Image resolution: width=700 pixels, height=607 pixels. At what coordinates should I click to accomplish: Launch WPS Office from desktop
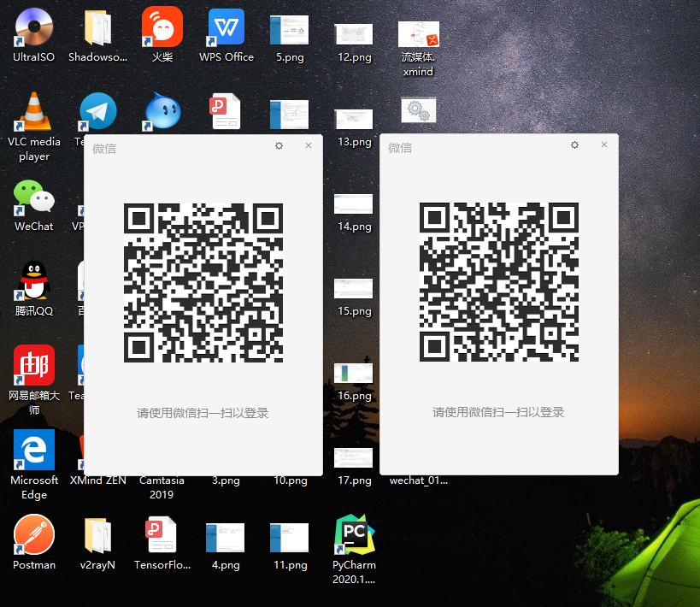click(226, 27)
